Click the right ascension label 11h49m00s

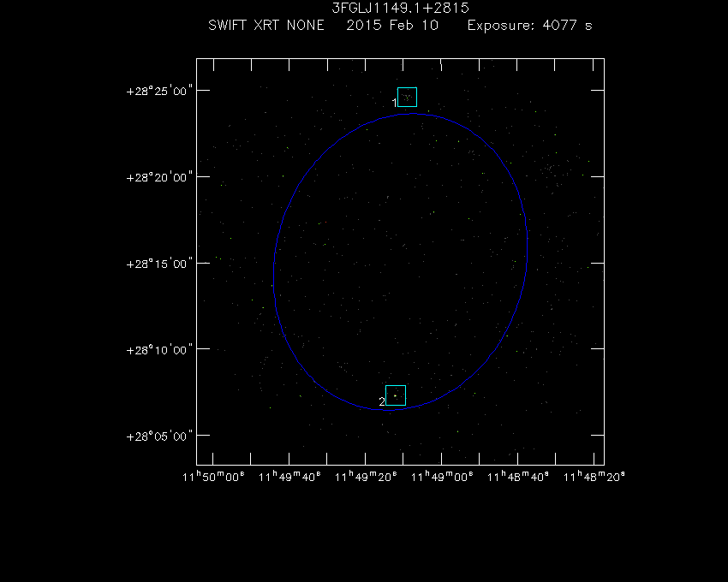[x=442, y=477]
